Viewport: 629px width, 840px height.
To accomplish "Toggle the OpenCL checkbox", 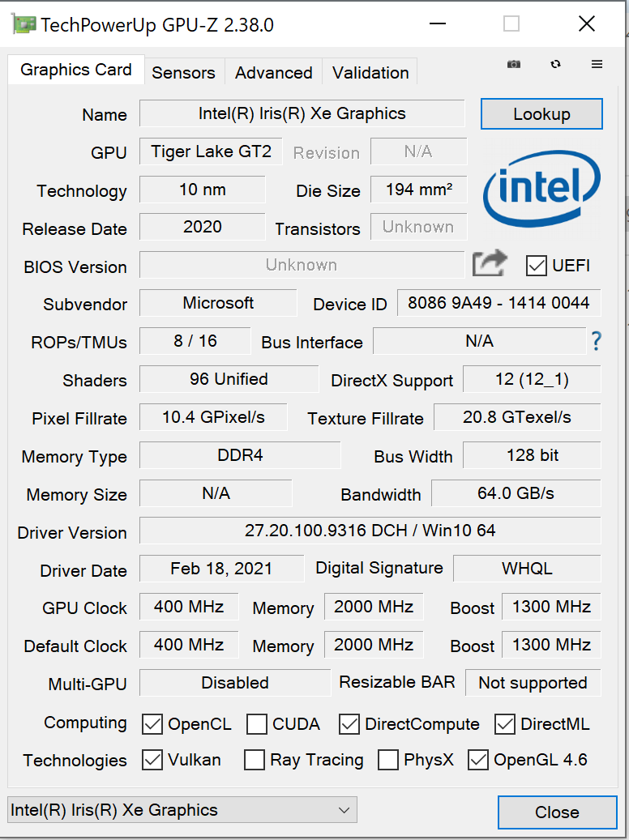I will (152, 724).
